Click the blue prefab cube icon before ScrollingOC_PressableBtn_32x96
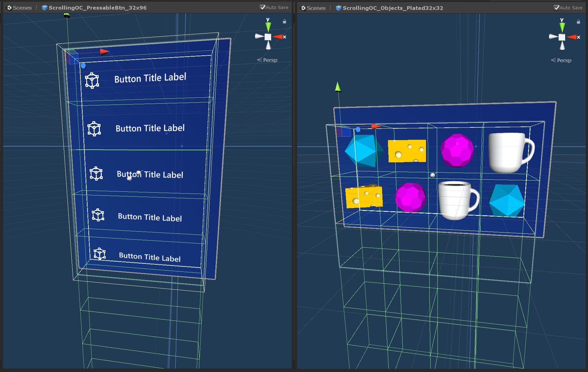588x372 pixels. 45,7
